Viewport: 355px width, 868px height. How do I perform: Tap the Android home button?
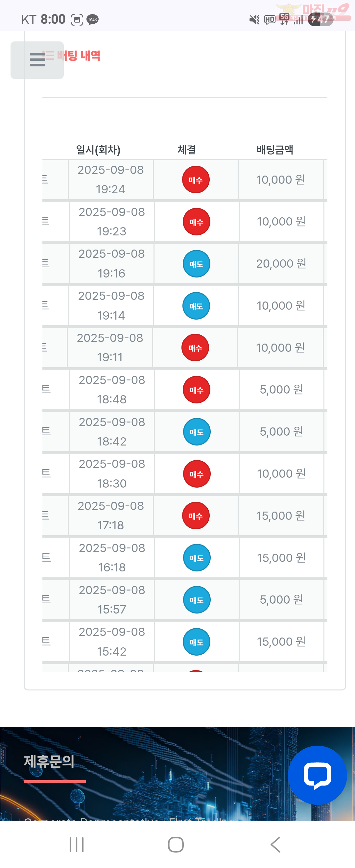tap(176, 845)
